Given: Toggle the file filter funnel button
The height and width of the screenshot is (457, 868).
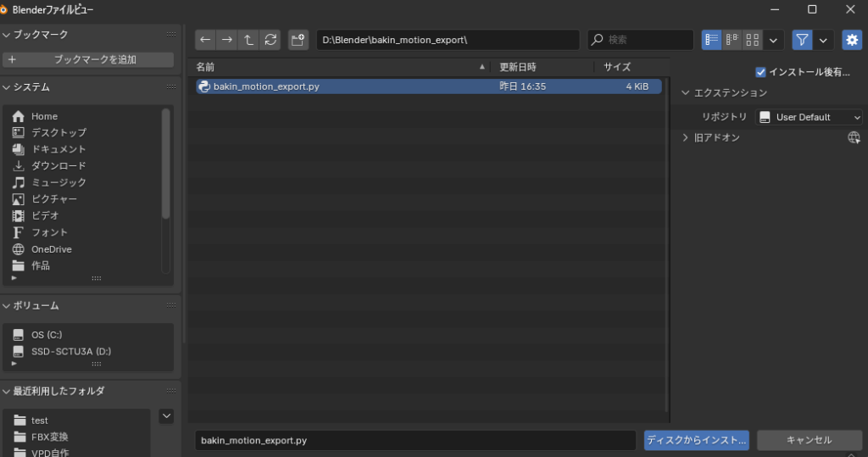Looking at the screenshot, I should (x=802, y=40).
